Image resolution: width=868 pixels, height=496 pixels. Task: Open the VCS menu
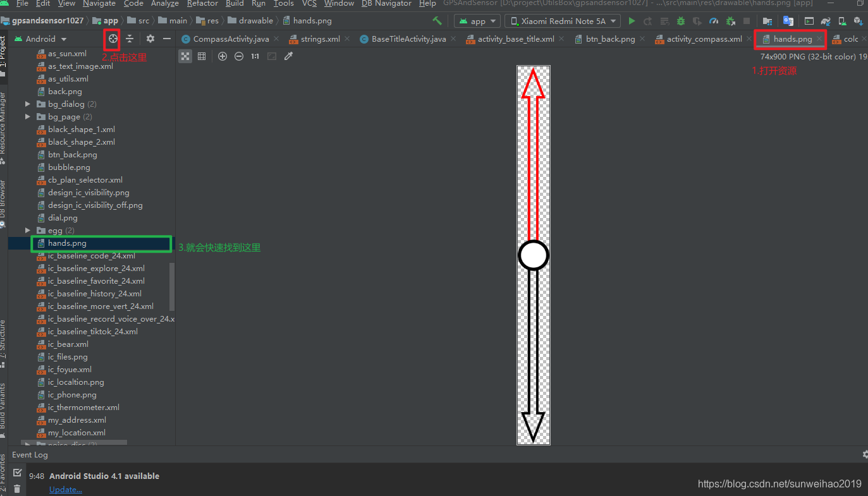(309, 4)
